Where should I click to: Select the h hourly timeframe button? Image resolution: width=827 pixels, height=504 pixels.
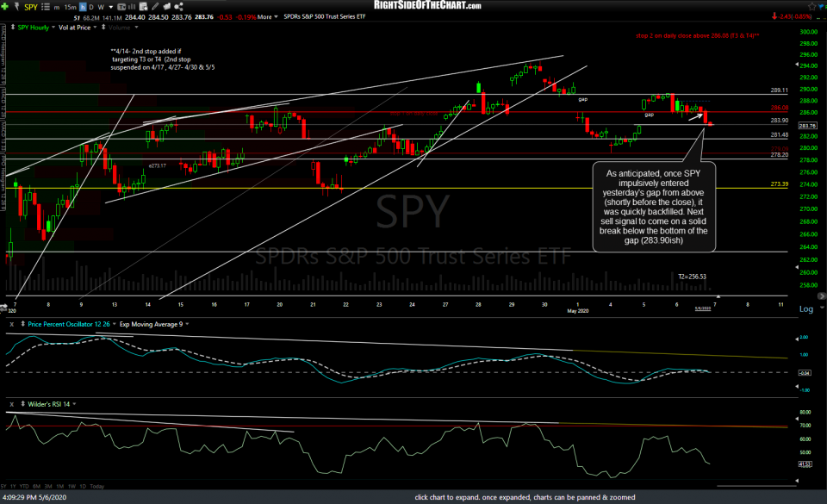tap(82, 6)
